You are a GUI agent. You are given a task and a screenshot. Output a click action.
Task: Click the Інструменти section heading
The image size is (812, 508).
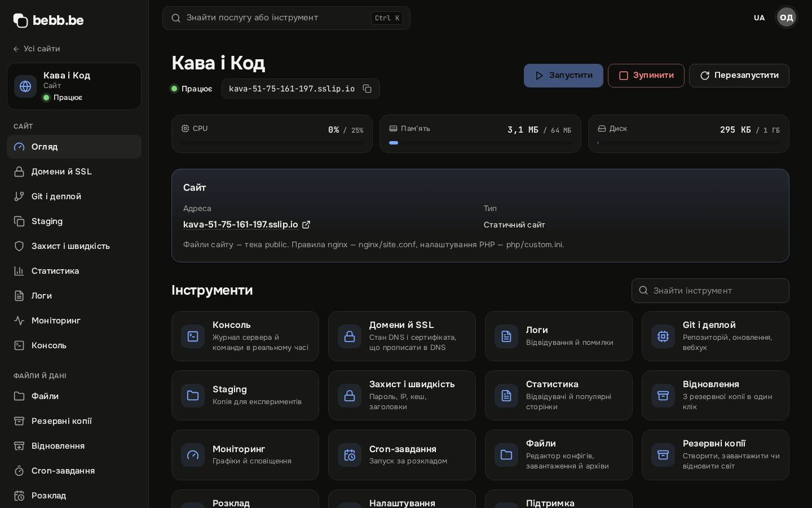tap(212, 290)
